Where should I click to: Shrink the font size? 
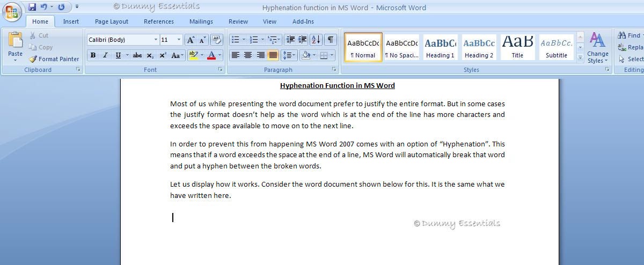[x=202, y=40]
